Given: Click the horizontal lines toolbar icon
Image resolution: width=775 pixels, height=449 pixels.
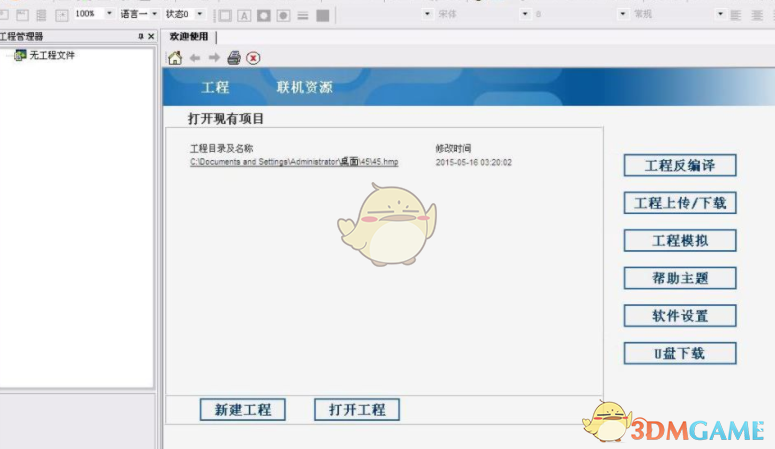Looking at the screenshot, I should click(303, 16).
